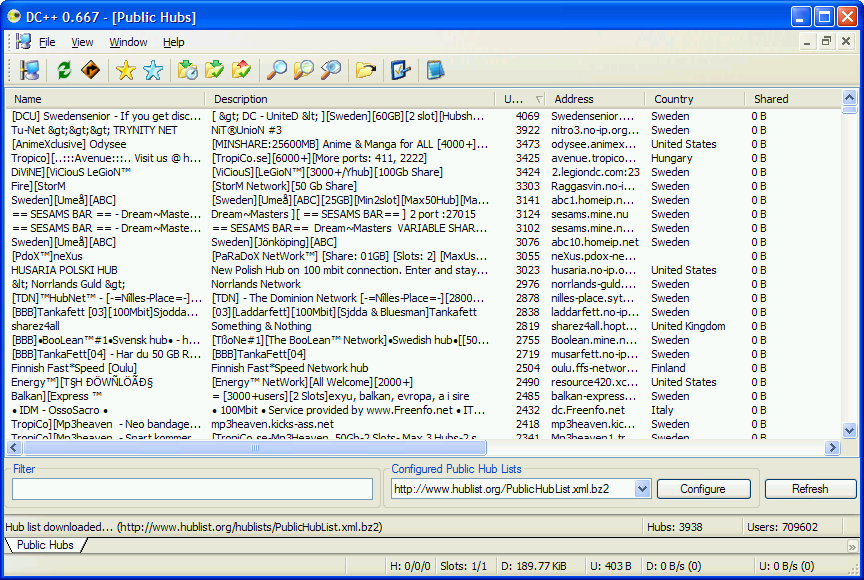Select the sharez4all hub row
The image size is (864, 580).
pos(424,326)
